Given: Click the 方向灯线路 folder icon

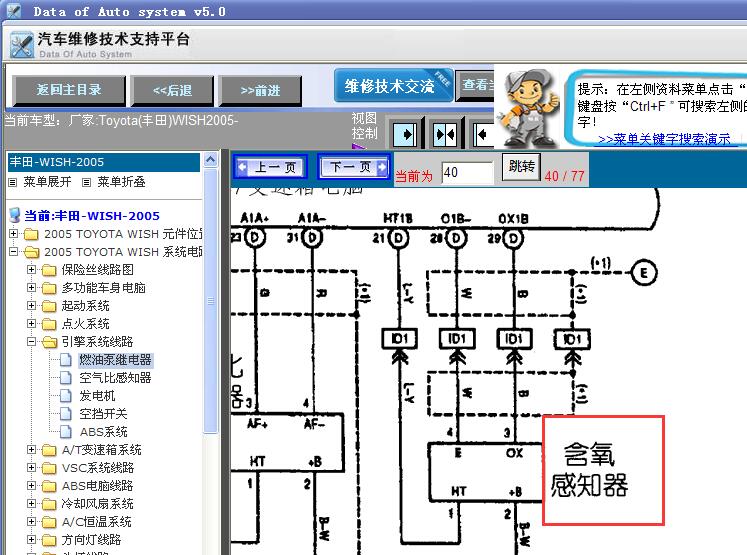Looking at the screenshot, I should [x=49, y=540].
